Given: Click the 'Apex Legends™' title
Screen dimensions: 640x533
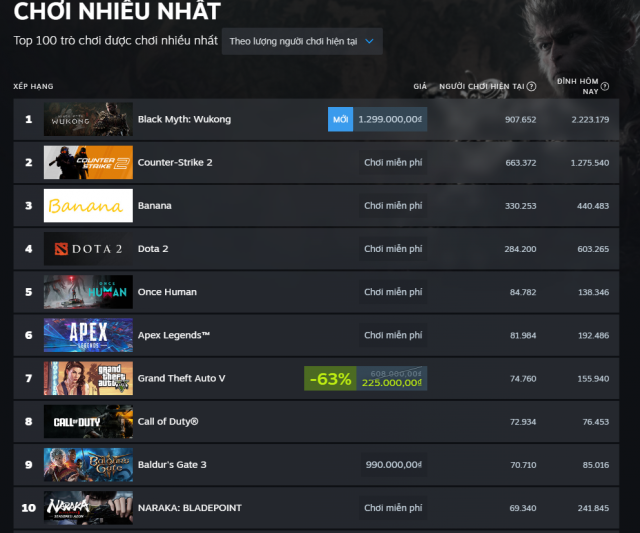Looking at the screenshot, I should [173, 335].
